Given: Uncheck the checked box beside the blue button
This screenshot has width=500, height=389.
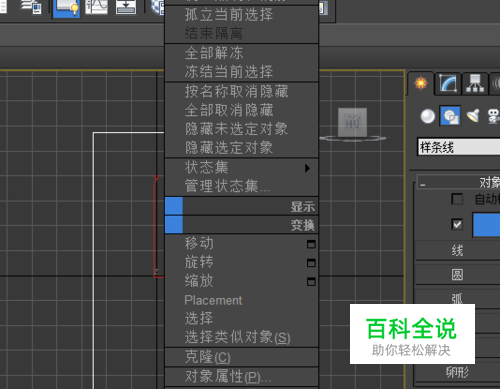Looking at the screenshot, I should click(x=457, y=224).
